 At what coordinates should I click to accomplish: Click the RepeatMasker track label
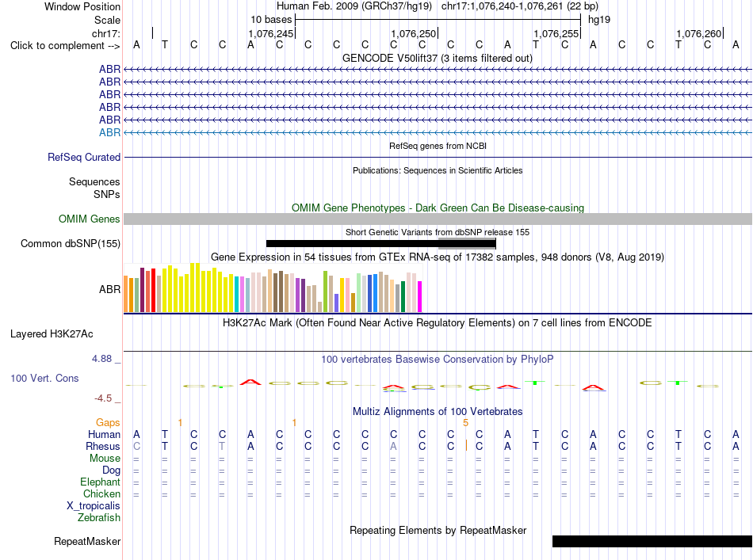click(87, 541)
